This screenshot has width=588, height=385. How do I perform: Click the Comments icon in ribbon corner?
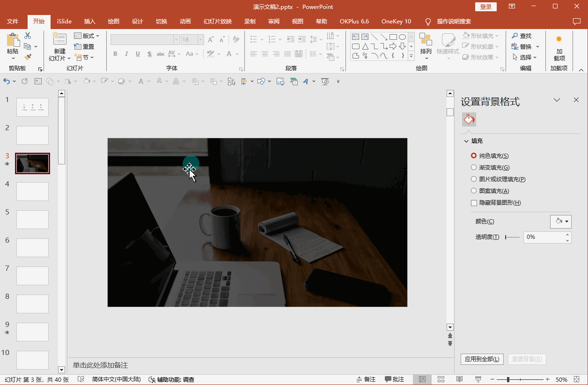(577, 22)
